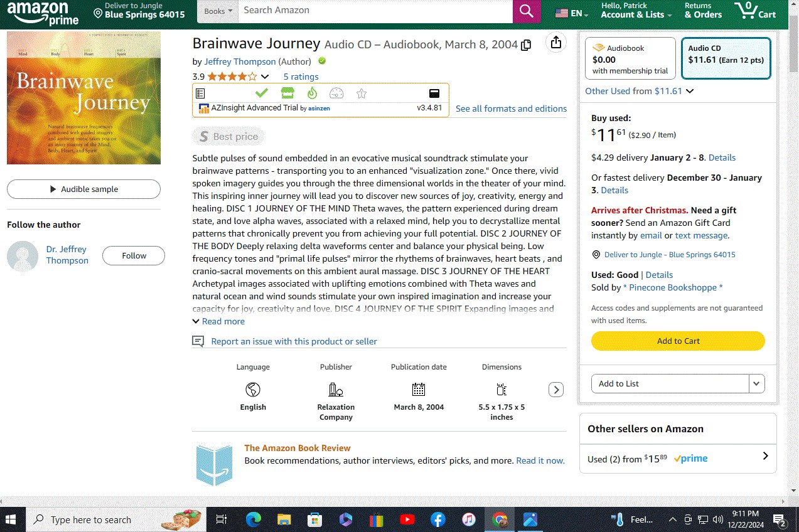Copy title using clipboard icon
Image resolution: width=799 pixels, height=532 pixels.
tap(526, 45)
